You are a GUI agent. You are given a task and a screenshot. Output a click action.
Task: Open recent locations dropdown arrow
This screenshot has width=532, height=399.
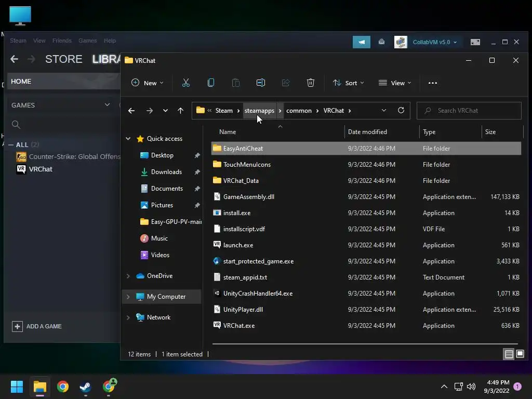(x=165, y=111)
